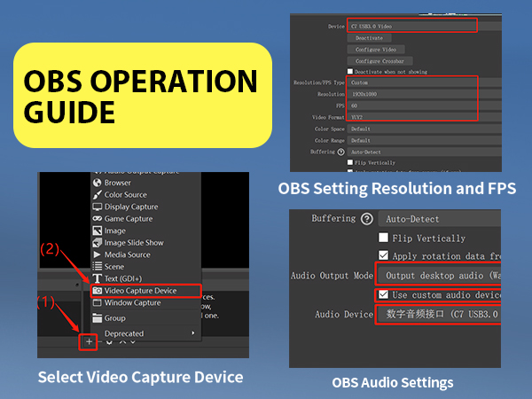Click the Window Capture window icon

click(x=98, y=302)
